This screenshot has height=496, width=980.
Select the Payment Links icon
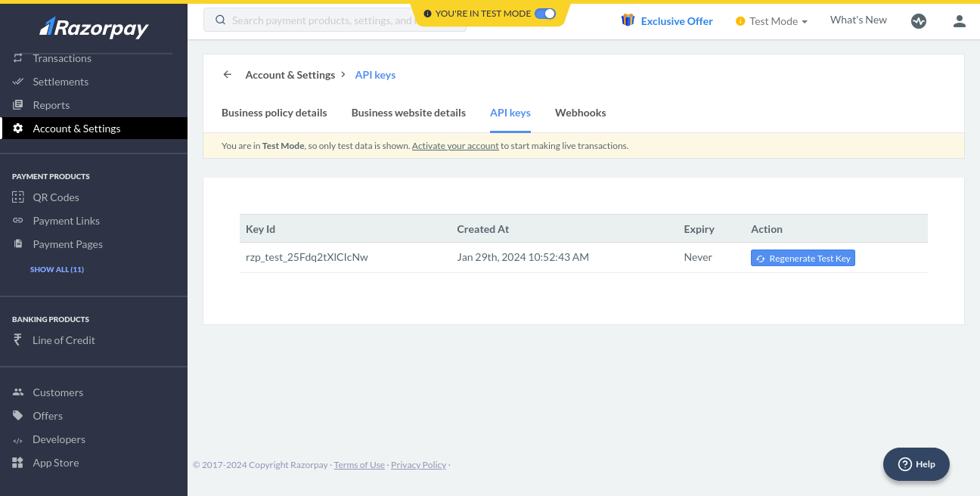[17, 220]
